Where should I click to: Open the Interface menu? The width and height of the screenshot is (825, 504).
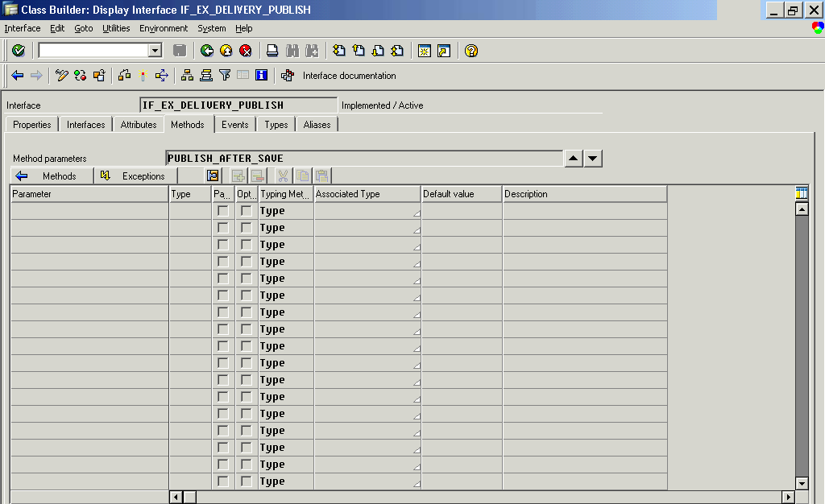point(23,28)
